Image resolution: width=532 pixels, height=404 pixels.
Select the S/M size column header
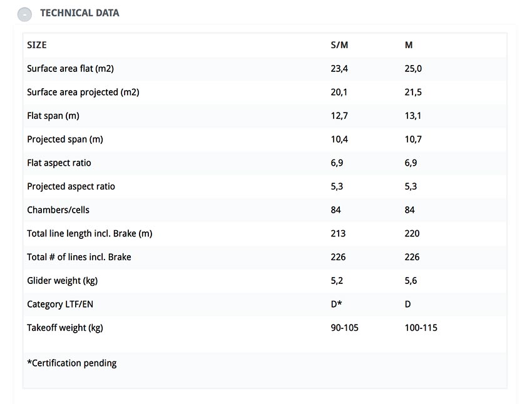[339, 45]
